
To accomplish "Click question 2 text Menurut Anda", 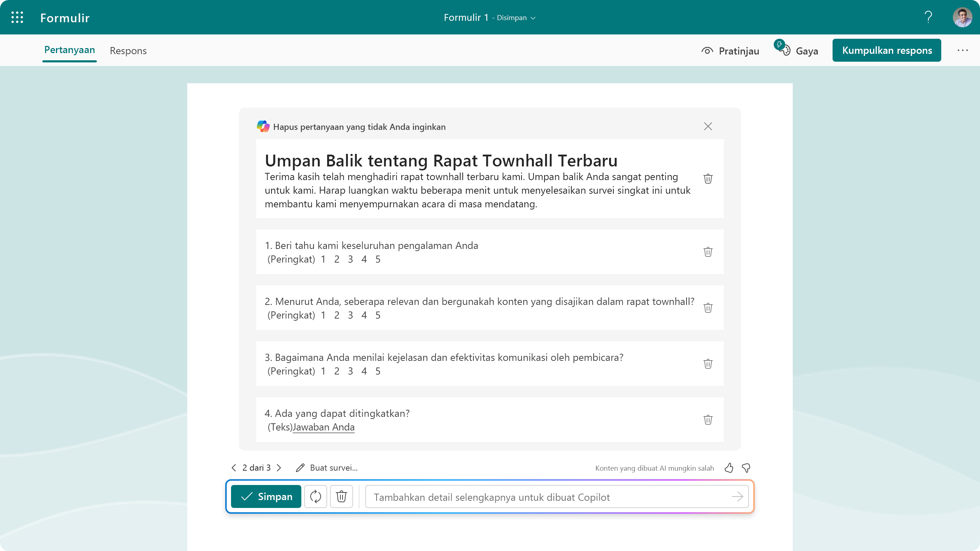I will point(479,301).
